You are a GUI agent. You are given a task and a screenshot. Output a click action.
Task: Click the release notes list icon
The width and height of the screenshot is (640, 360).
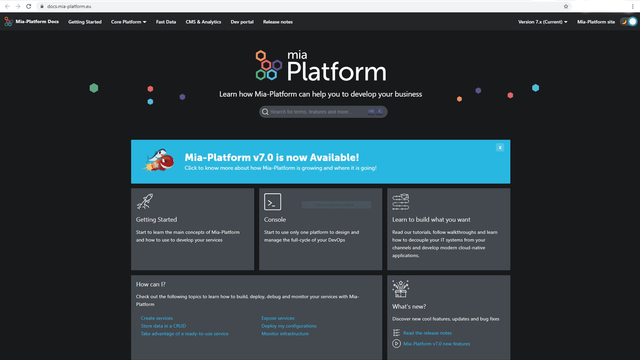pos(396,333)
